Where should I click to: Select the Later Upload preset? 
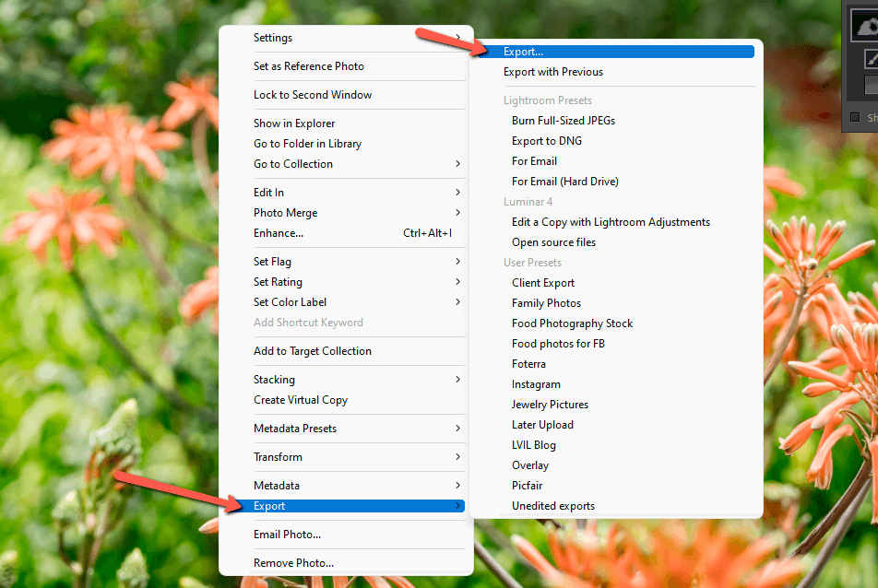(x=616, y=425)
